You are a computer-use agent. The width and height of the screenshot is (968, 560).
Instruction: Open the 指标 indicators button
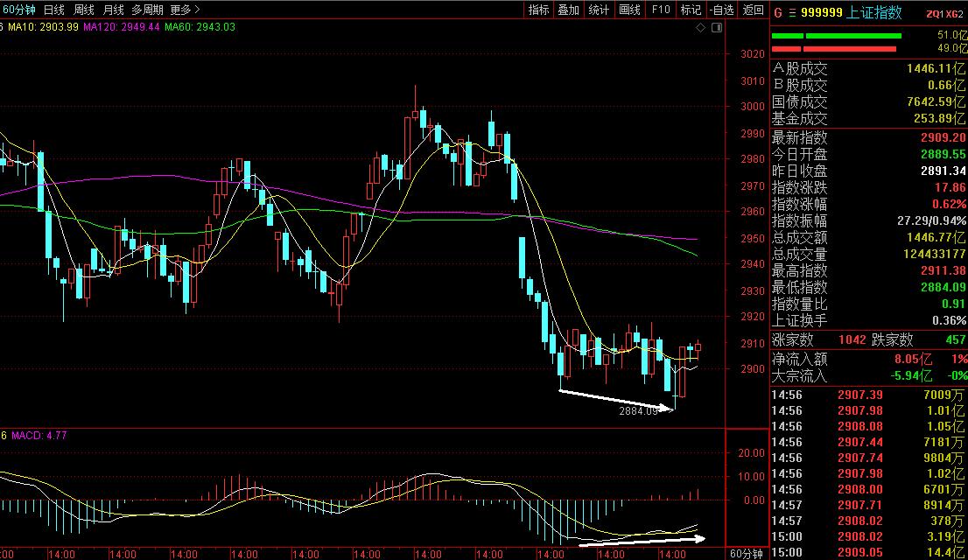538,10
